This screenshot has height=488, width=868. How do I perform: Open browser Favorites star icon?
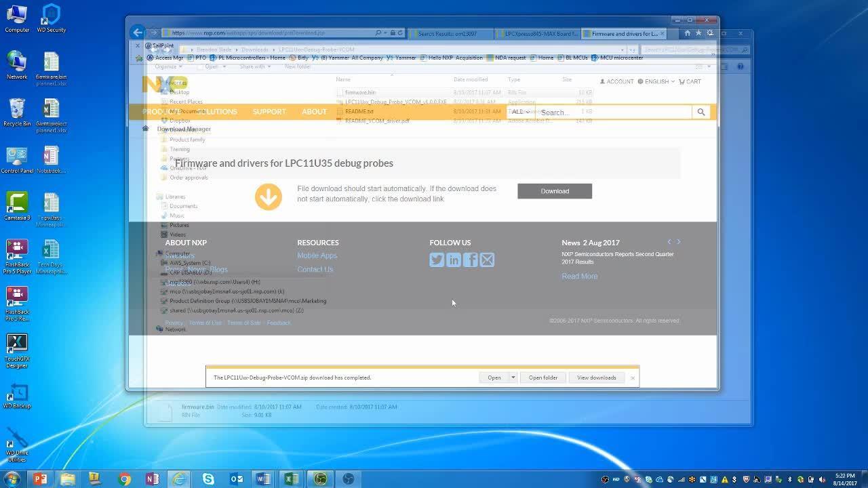[698, 33]
